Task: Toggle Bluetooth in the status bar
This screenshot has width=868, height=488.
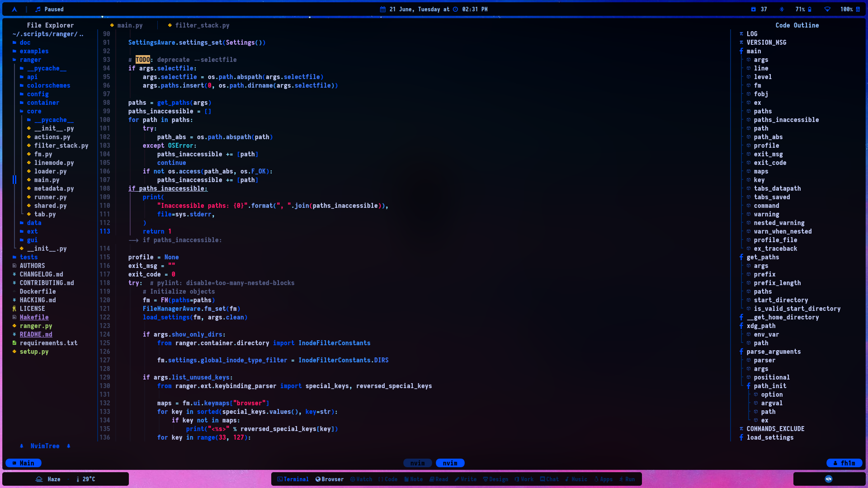Action: pyautogui.click(x=781, y=9)
